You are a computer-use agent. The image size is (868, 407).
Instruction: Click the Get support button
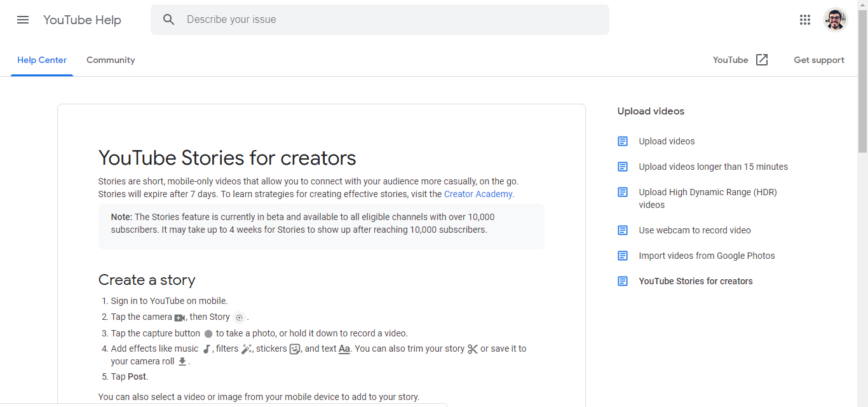point(819,60)
